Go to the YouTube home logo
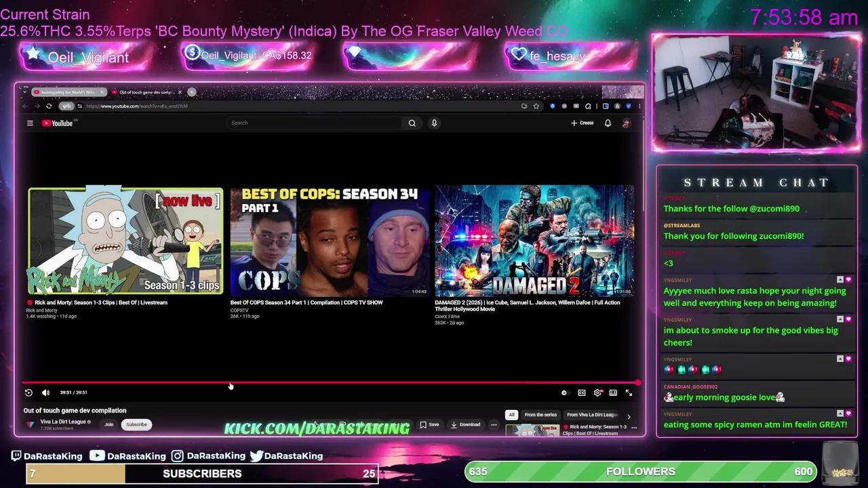The width and height of the screenshot is (868, 488). tap(58, 123)
